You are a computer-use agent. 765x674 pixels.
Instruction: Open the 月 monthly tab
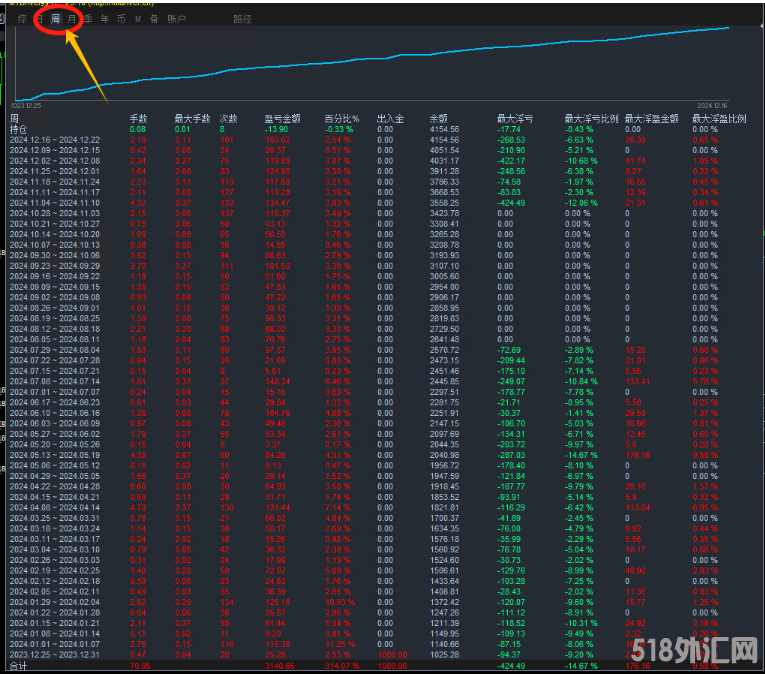[72, 19]
